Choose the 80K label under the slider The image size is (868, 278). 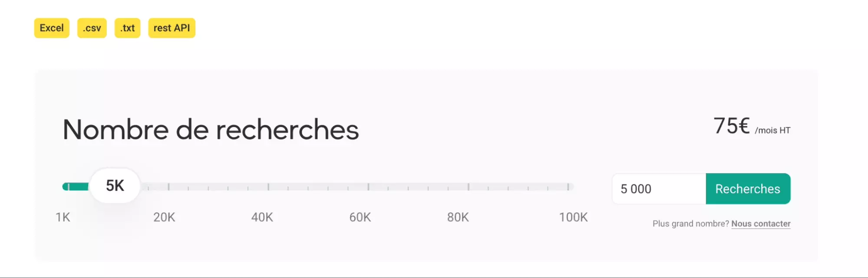pos(458,217)
